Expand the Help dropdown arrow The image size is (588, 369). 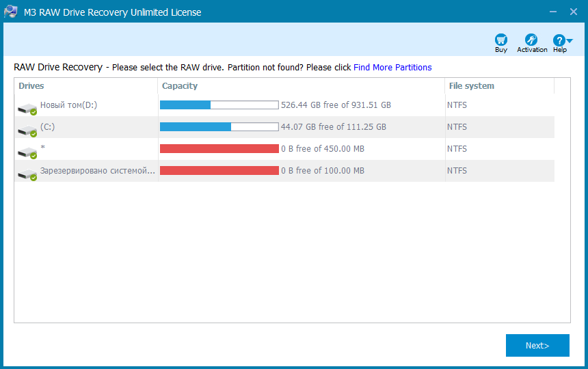click(570, 41)
